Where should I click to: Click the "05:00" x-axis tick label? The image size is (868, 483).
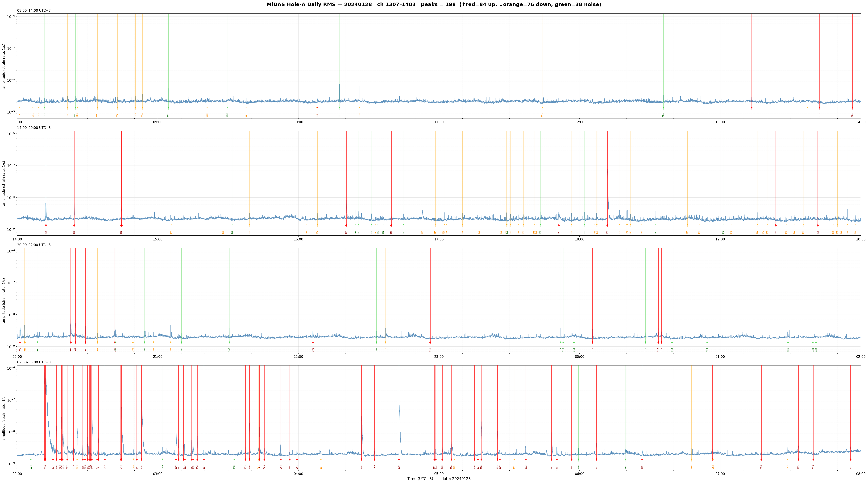(x=439, y=474)
